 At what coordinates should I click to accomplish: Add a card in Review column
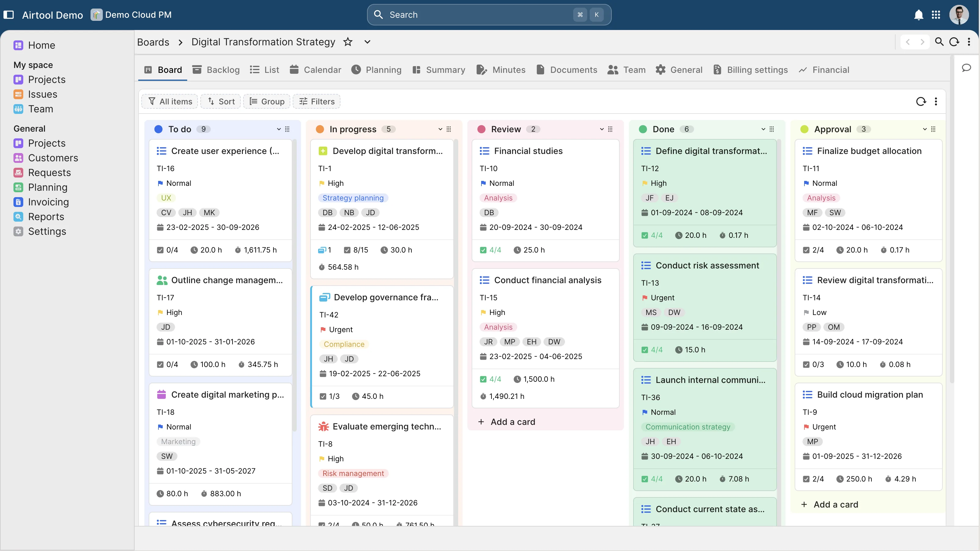tap(507, 422)
